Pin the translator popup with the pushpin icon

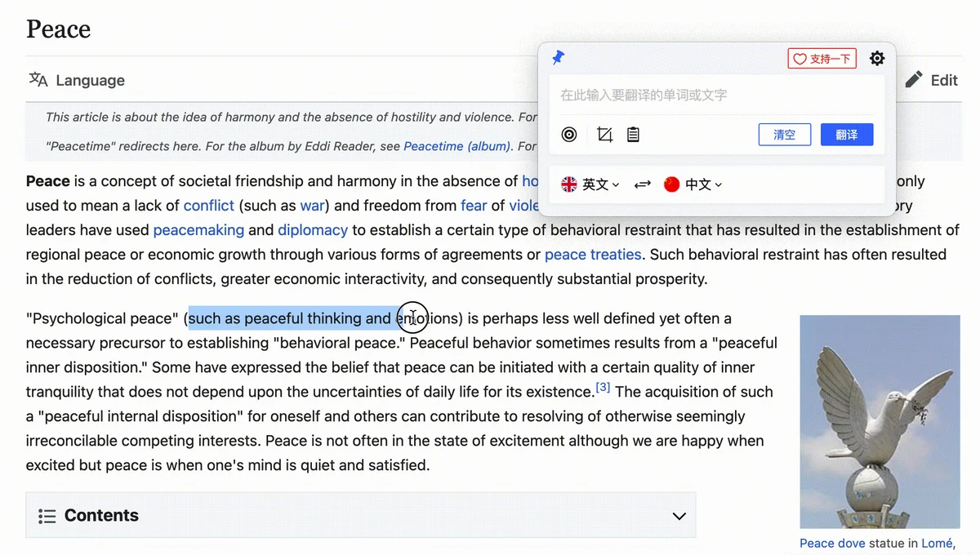559,58
